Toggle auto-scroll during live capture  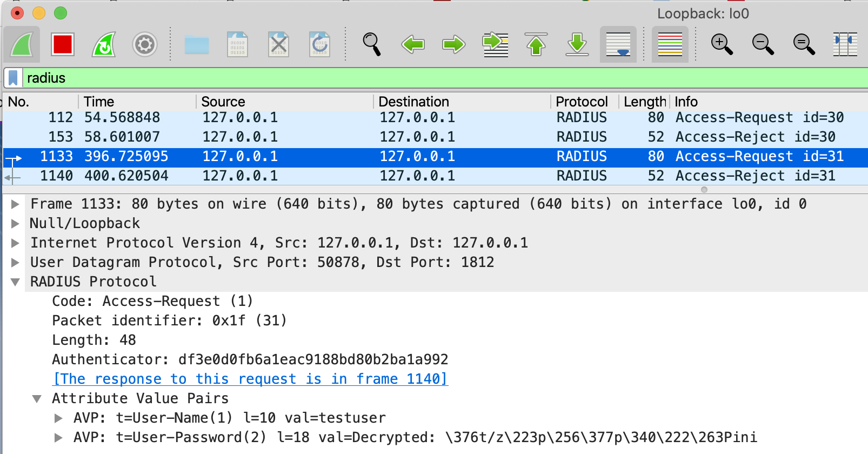click(618, 44)
